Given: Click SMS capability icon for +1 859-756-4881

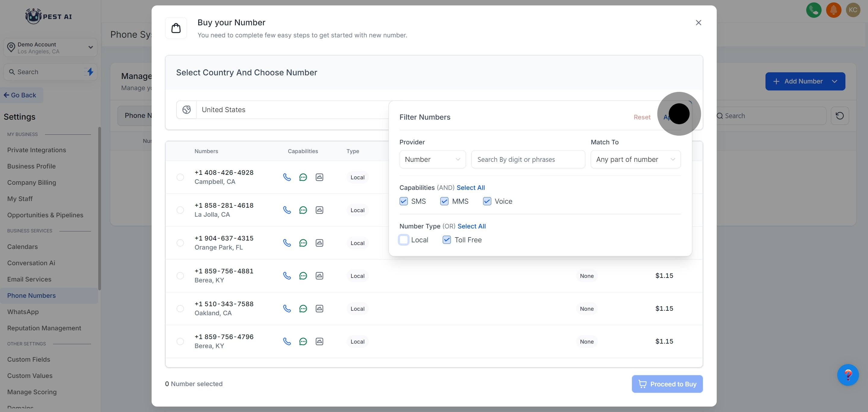Looking at the screenshot, I should pos(303,276).
